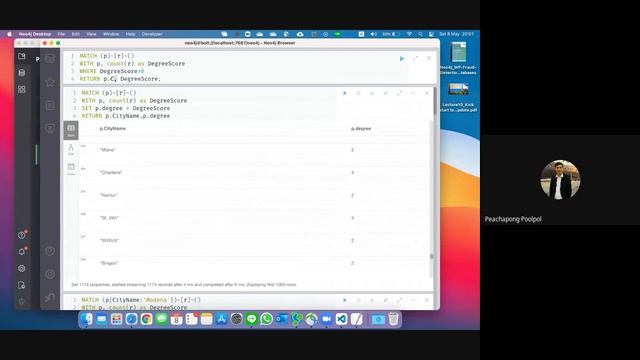Rerun the SET p.degree query frame

pos(344,93)
